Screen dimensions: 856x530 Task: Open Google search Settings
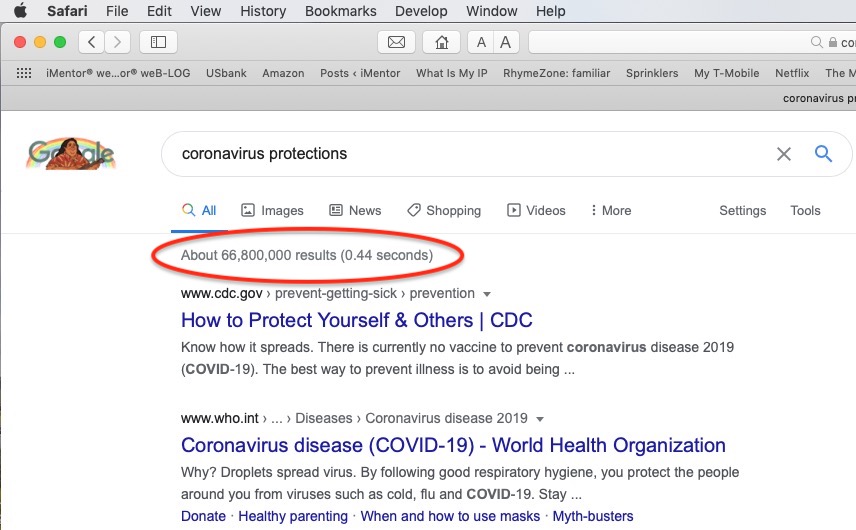pos(742,210)
